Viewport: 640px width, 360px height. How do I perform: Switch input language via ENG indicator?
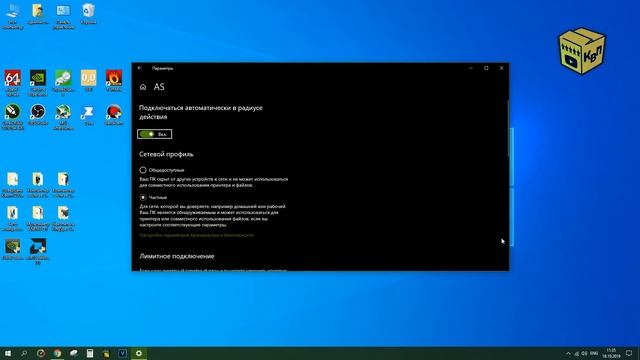click(594, 353)
